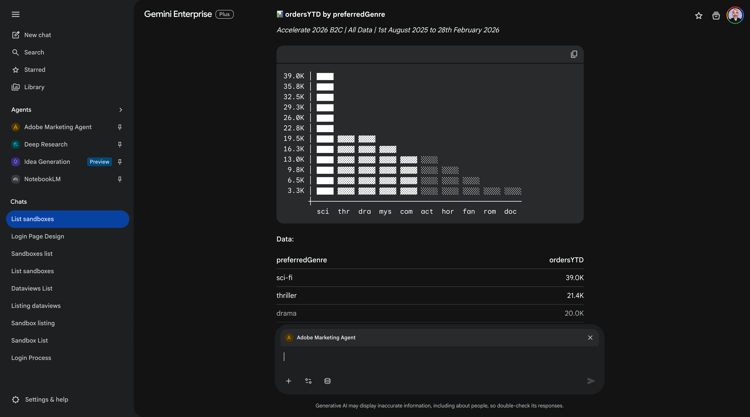Expand the Agents section chevron
Screen dimensions: 750x417
pyautogui.click(x=121, y=110)
